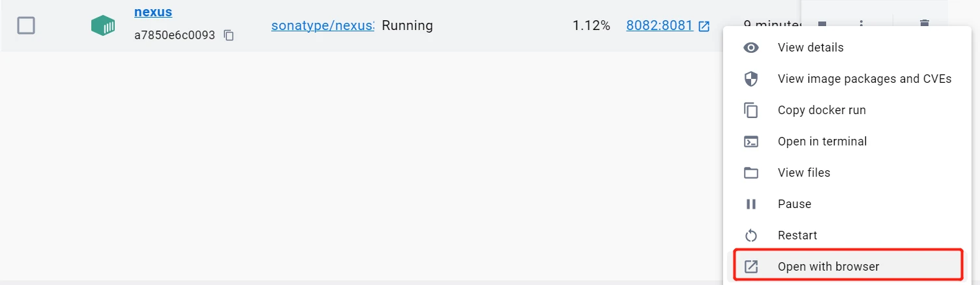This screenshot has width=980, height=285.
Task: Click the folder icon beside View files
Action: click(x=751, y=173)
